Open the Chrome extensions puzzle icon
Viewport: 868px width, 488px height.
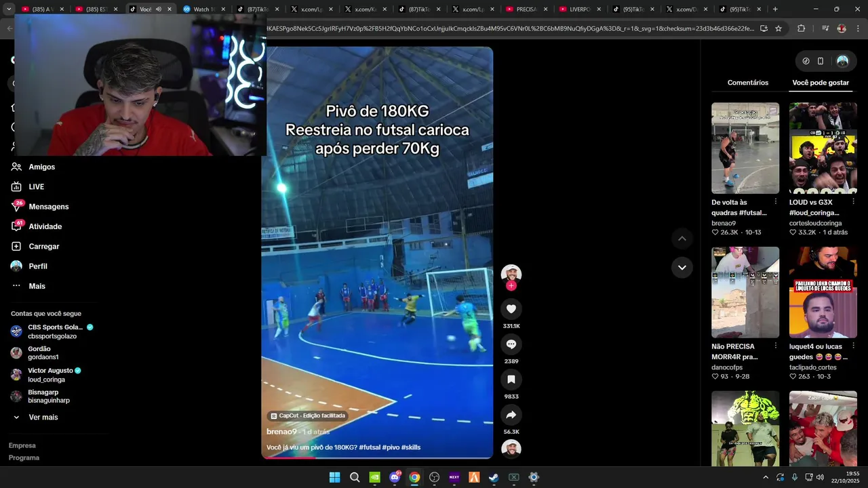(x=802, y=28)
